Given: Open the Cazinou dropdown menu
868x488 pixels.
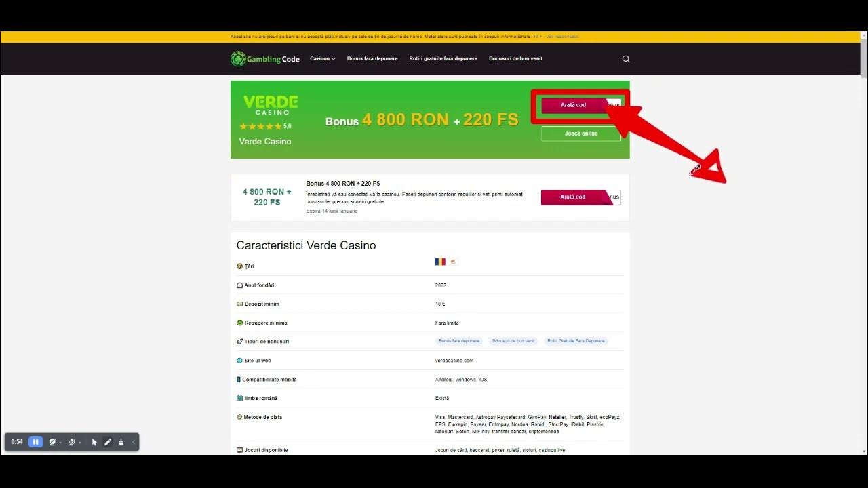Looking at the screenshot, I should click(322, 58).
